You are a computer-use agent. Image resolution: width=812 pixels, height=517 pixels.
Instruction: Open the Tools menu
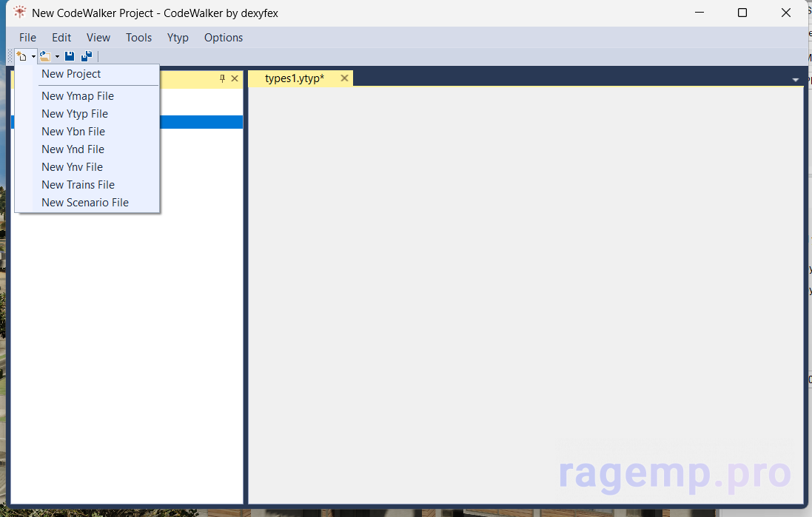pos(138,38)
